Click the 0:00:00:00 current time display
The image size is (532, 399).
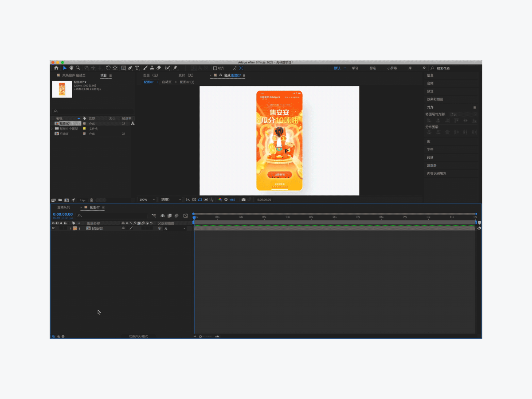click(x=63, y=215)
